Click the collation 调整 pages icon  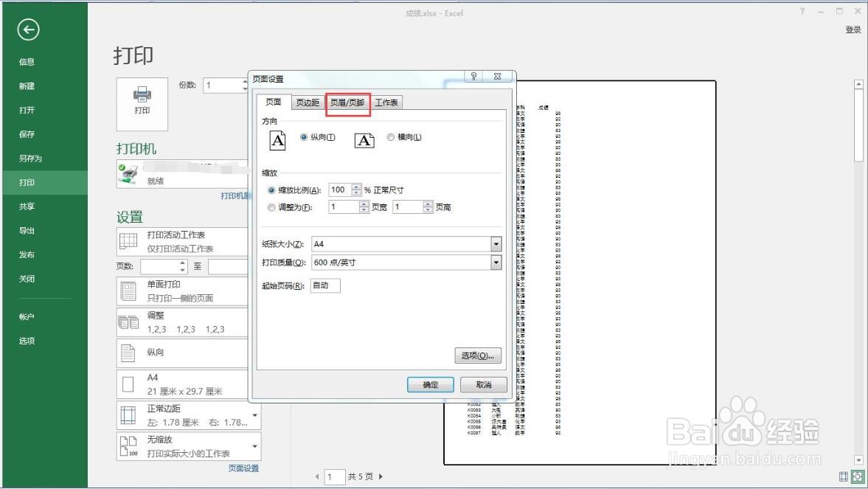[x=128, y=322]
